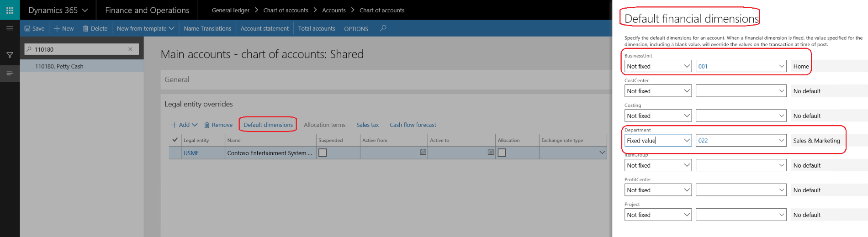The height and width of the screenshot is (237, 868).
Task: Create a New main account
Action: (x=64, y=28)
